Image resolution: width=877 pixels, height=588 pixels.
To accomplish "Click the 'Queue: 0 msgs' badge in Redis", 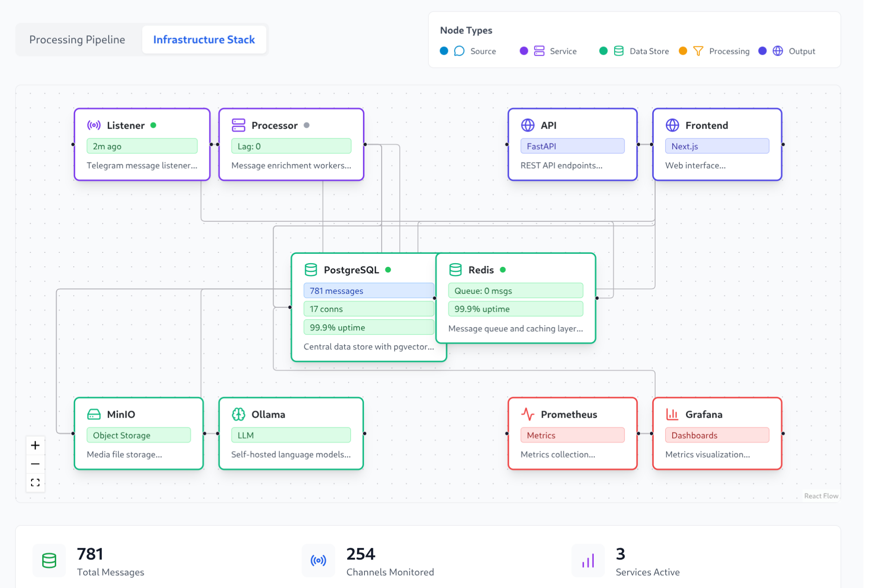I will [x=515, y=291].
